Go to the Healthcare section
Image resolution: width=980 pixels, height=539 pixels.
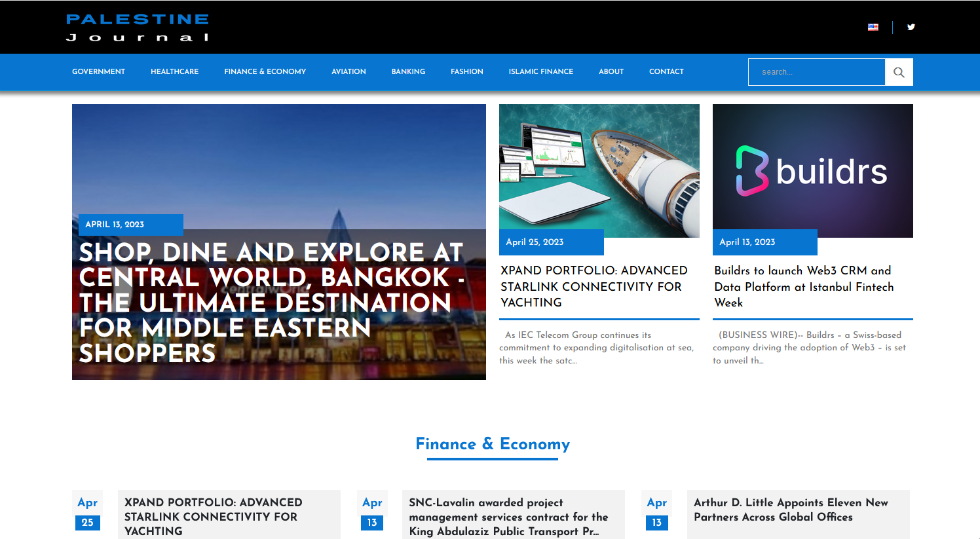pos(174,72)
